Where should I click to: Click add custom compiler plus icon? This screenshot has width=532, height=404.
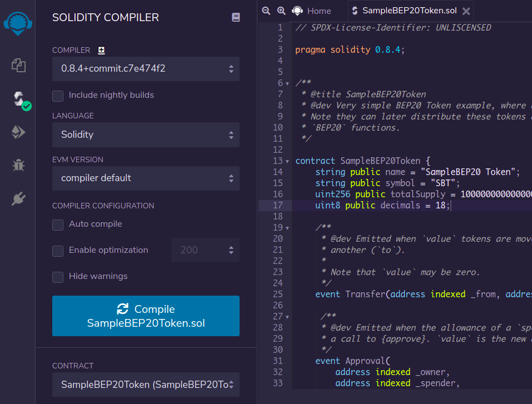[101, 50]
